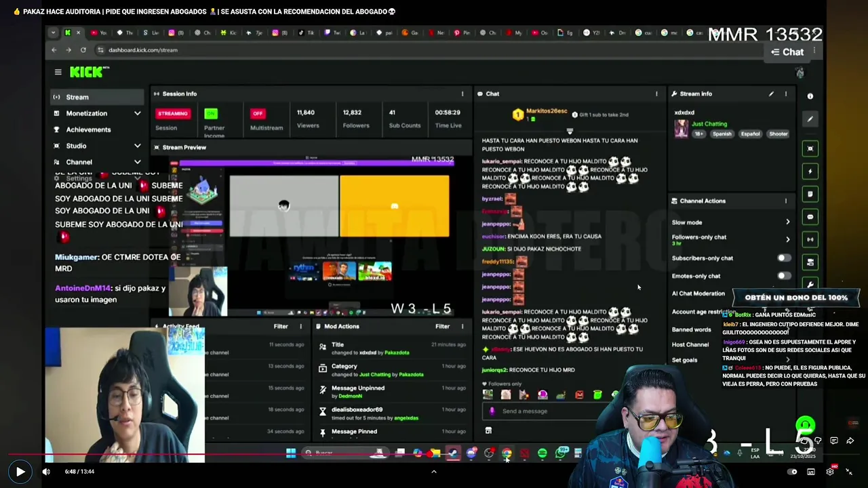Open the vertical dots menu beside Chat overlay
Image resolution: width=868 pixels, height=488 pixels.
(814, 51)
